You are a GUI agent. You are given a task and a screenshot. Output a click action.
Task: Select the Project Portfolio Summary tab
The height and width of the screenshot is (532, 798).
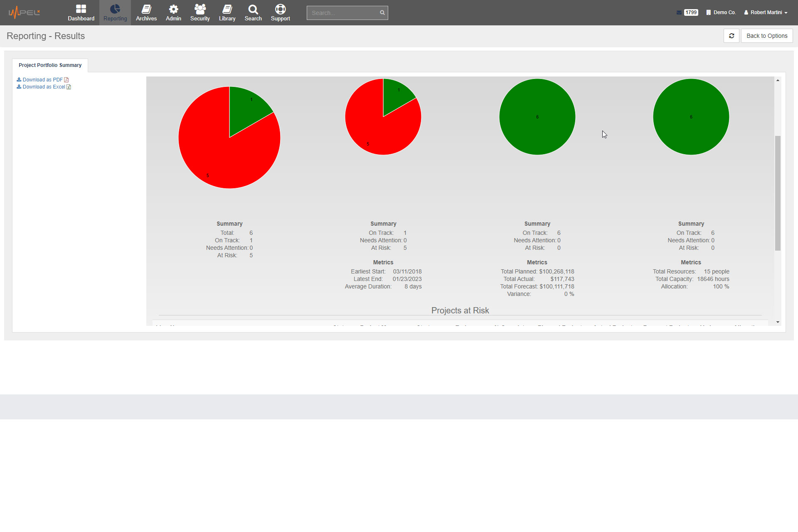coord(50,65)
